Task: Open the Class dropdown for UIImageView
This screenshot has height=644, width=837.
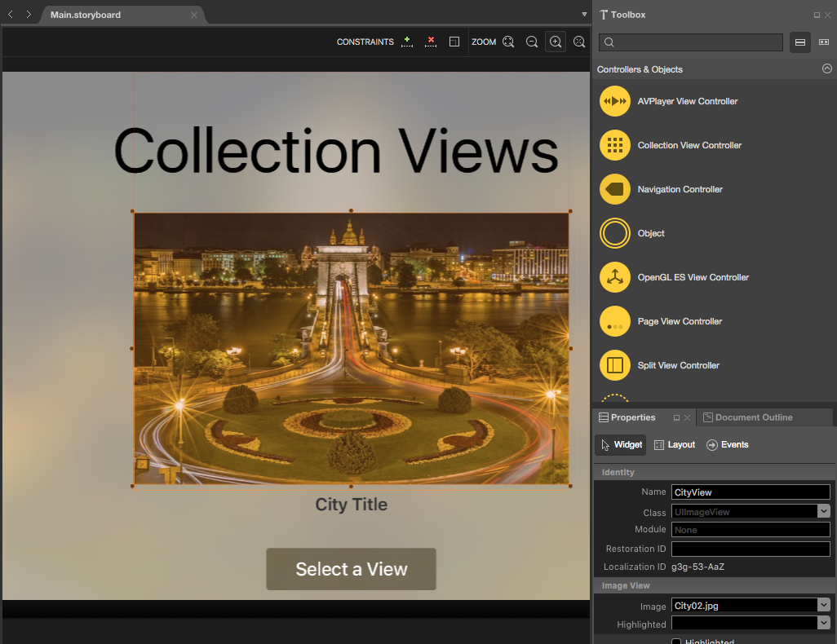Action: click(x=824, y=511)
